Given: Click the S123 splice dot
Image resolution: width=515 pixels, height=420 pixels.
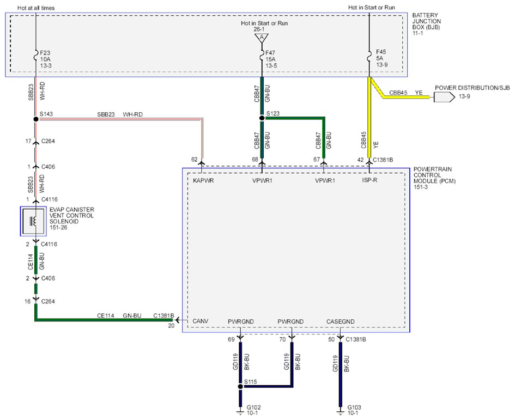Looking at the screenshot, I should click(x=262, y=118).
